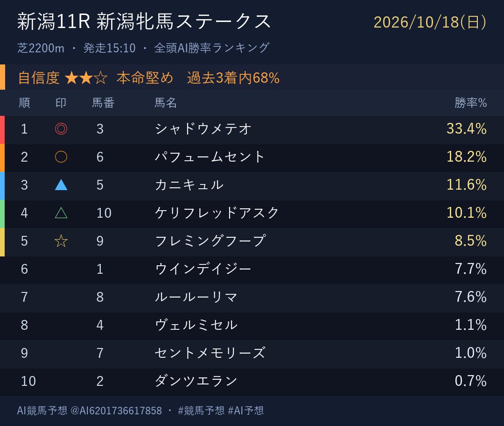Click the confidence stars ★★☆ rating
The width and height of the screenshot is (504, 426).
(x=86, y=78)
